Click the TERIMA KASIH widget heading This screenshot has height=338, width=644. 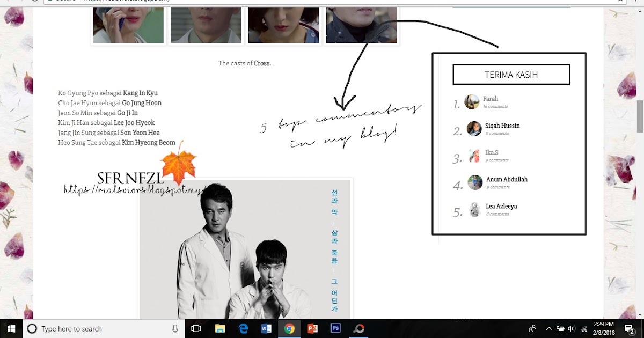coord(511,75)
